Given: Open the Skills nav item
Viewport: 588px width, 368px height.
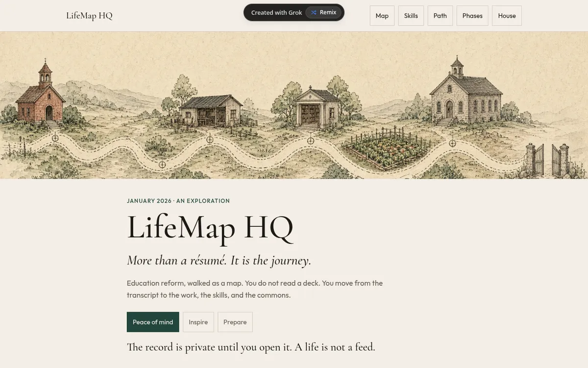Looking at the screenshot, I should click(x=411, y=16).
